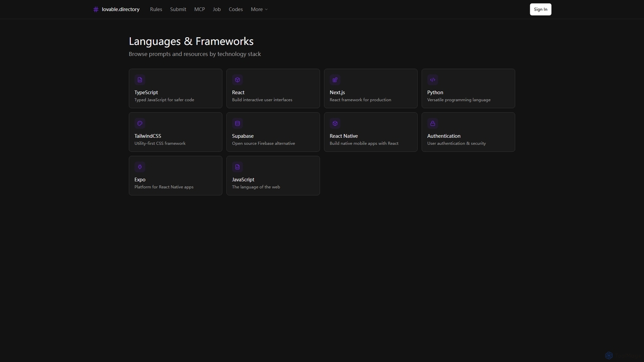Click the Supabase card's database icon

tap(237, 123)
